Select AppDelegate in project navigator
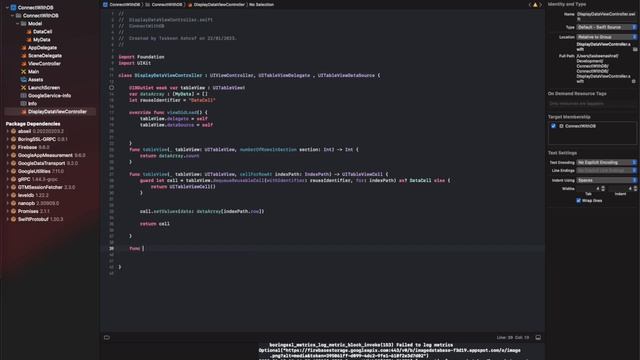 pyautogui.click(x=42, y=48)
